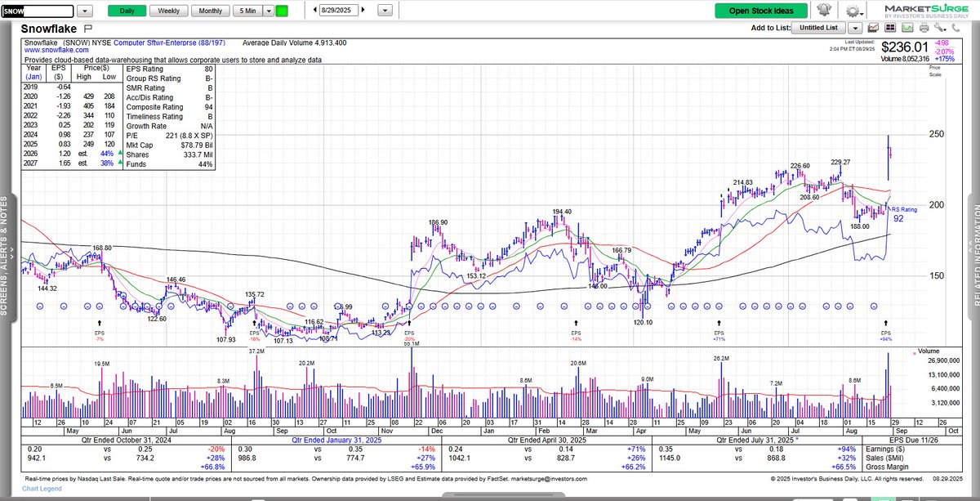980x501 pixels.
Task: Click the 194.40 price peak label
Action: click(x=562, y=212)
